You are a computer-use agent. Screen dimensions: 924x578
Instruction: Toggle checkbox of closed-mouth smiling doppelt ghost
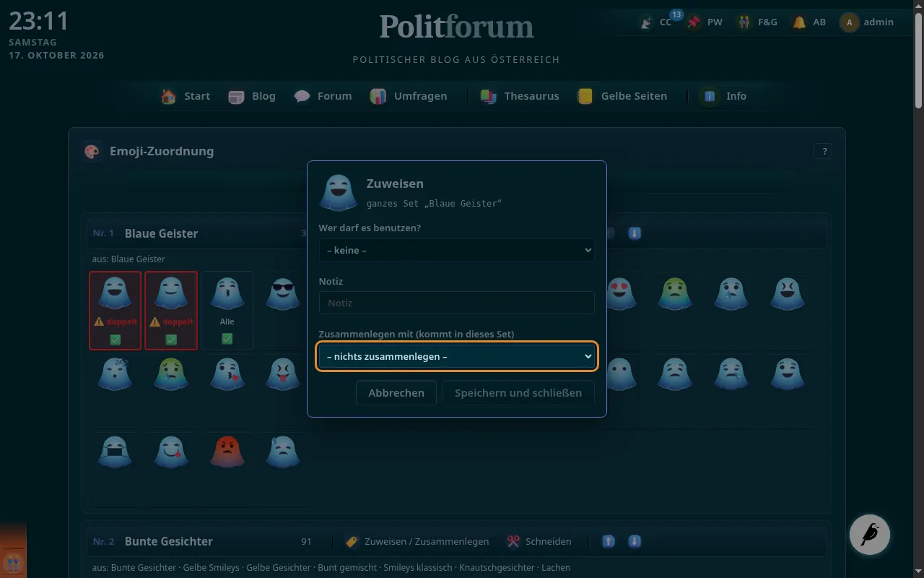click(x=171, y=339)
